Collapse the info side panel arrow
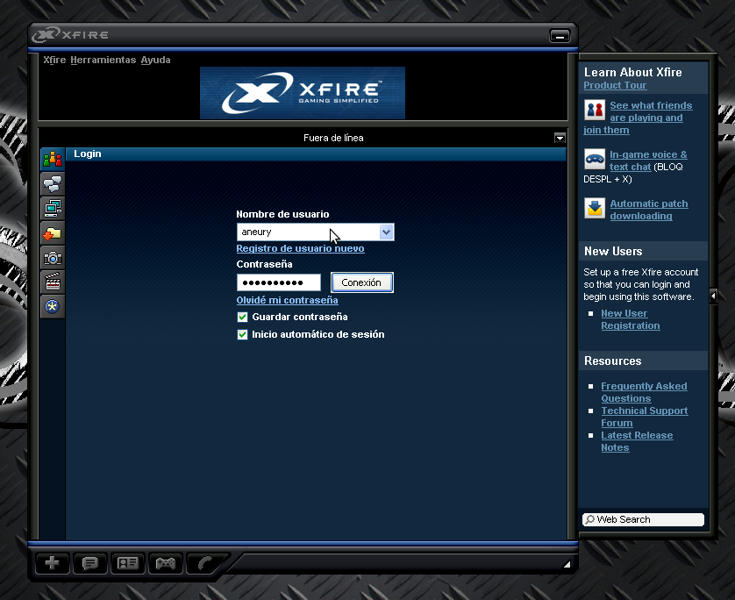The image size is (735, 600). pyautogui.click(x=713, y=295)
